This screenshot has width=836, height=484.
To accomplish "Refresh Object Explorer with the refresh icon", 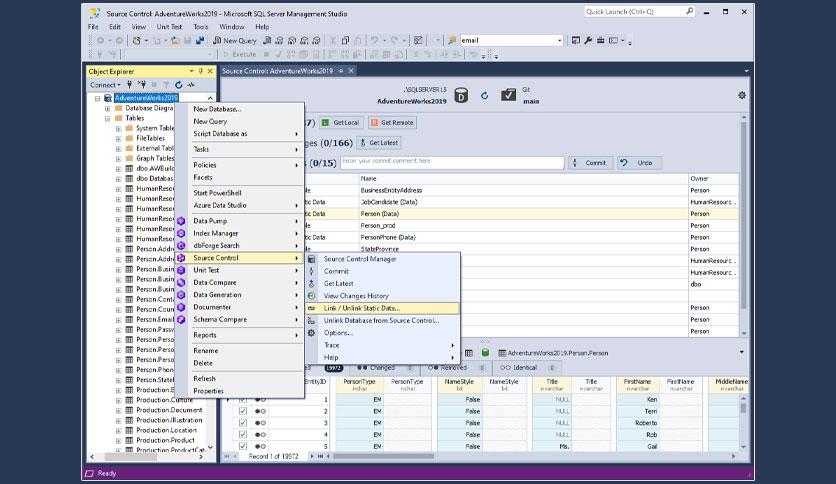I will 179,85.
